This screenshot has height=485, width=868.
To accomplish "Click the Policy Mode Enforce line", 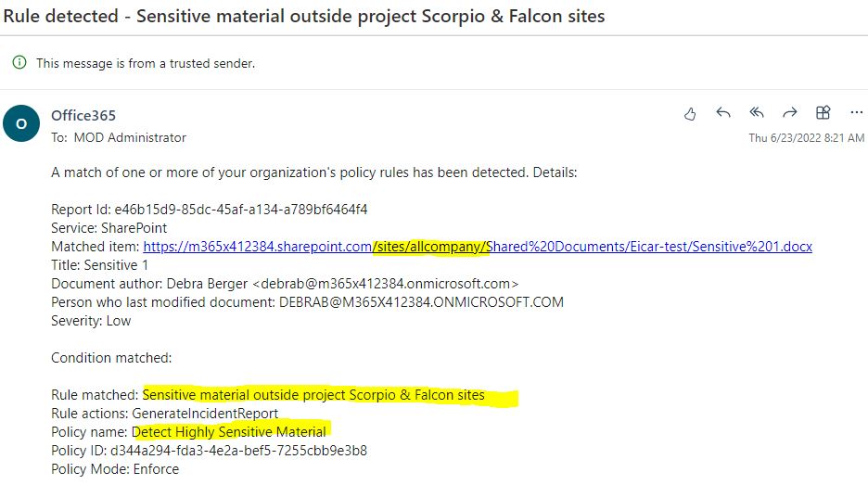I will pos(115,469).
